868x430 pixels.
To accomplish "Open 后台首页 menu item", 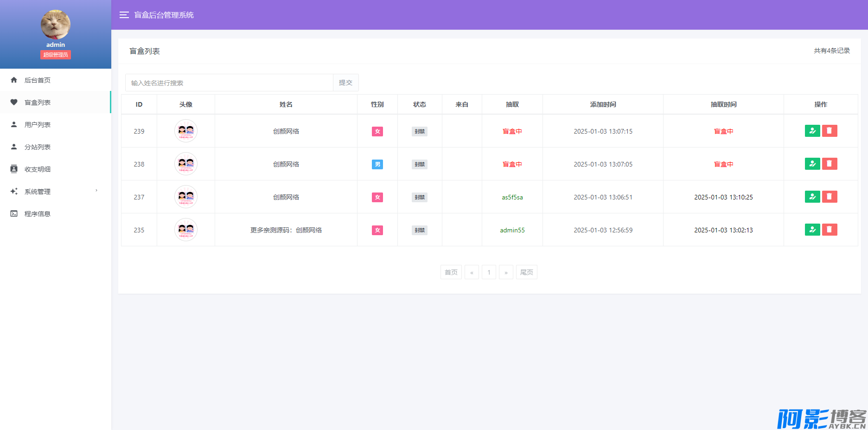I will click(56, 80).
